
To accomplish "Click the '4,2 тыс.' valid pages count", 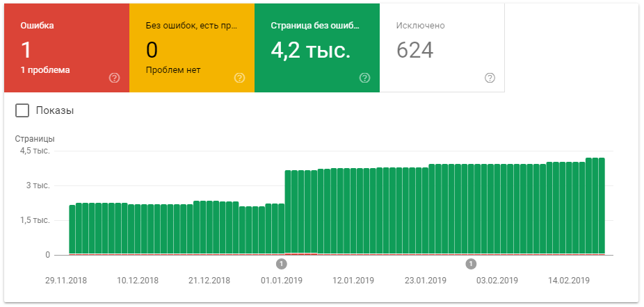I will pyautogui.click(x=310, y=50).
